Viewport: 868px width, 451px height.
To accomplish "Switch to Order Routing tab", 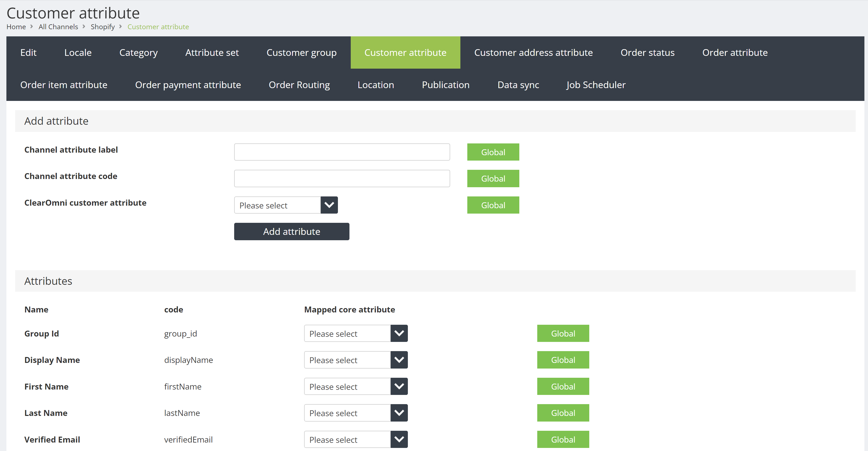I will (299, 85).
